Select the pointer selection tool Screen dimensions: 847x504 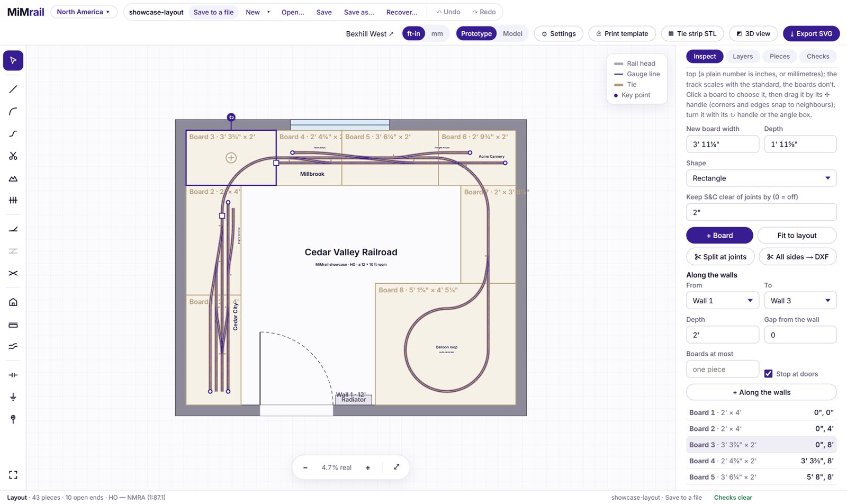click(13, 60)
